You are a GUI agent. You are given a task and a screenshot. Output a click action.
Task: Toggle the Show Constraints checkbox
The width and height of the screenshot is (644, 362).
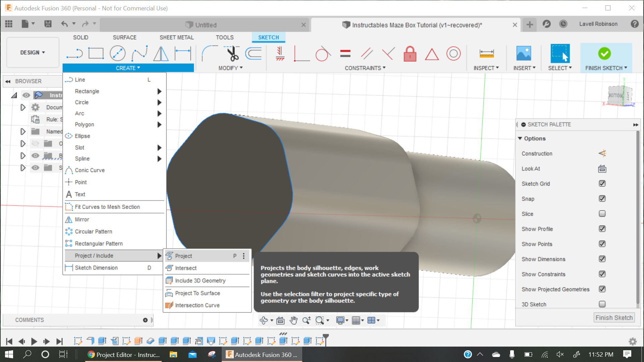[602, 274]
